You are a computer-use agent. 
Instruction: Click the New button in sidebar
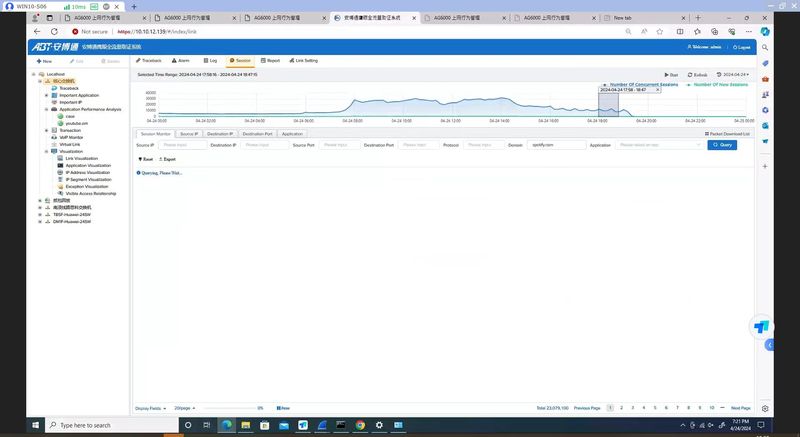pyautogui.click(x=44, y=61)
